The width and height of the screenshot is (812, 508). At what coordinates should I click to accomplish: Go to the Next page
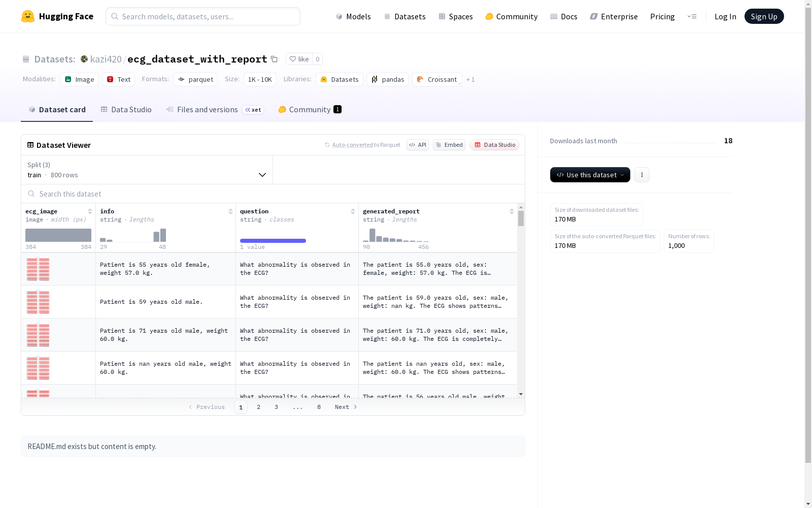(346, 407)
